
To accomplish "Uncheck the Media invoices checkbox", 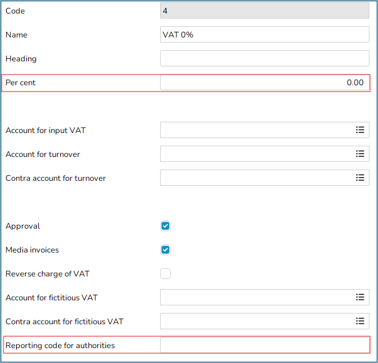I will 165,250.
